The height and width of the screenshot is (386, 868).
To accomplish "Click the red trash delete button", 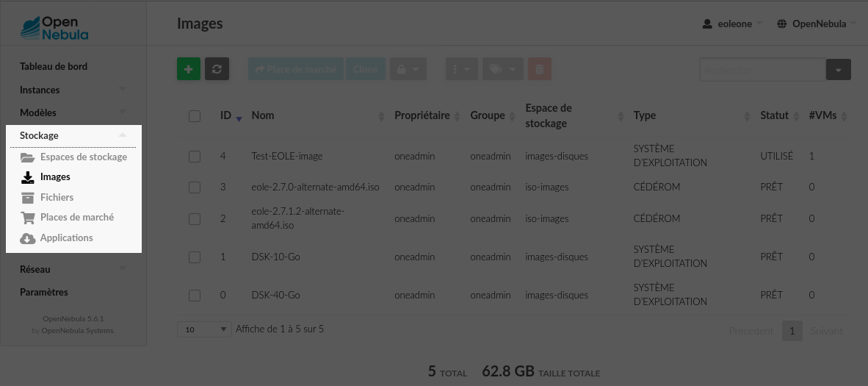I will (x=540, y=69).
